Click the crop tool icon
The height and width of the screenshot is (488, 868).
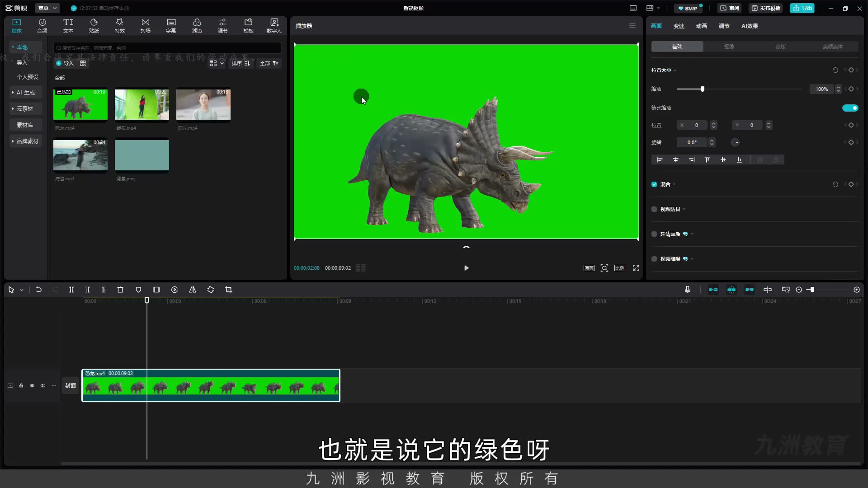pos(229,290)
